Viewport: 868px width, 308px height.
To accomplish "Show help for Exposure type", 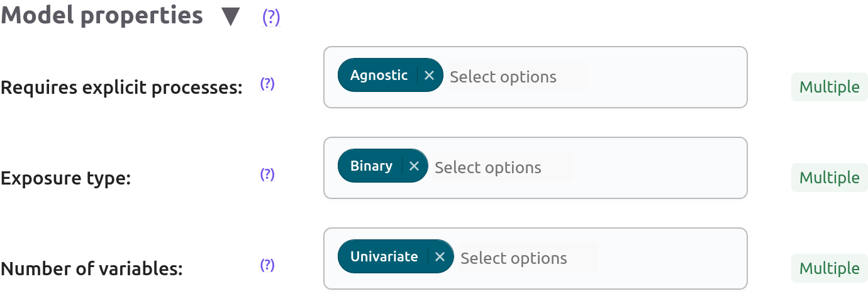I will 267,174.
